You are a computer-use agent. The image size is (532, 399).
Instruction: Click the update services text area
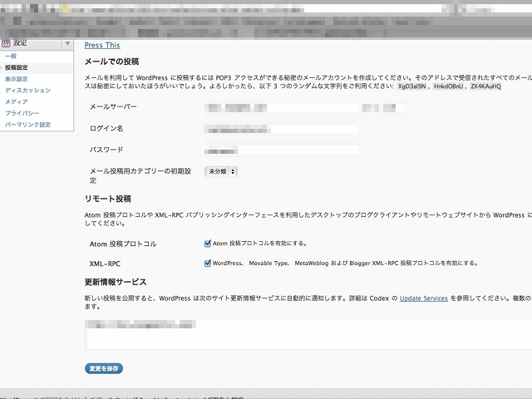click(x=308, y=334)
